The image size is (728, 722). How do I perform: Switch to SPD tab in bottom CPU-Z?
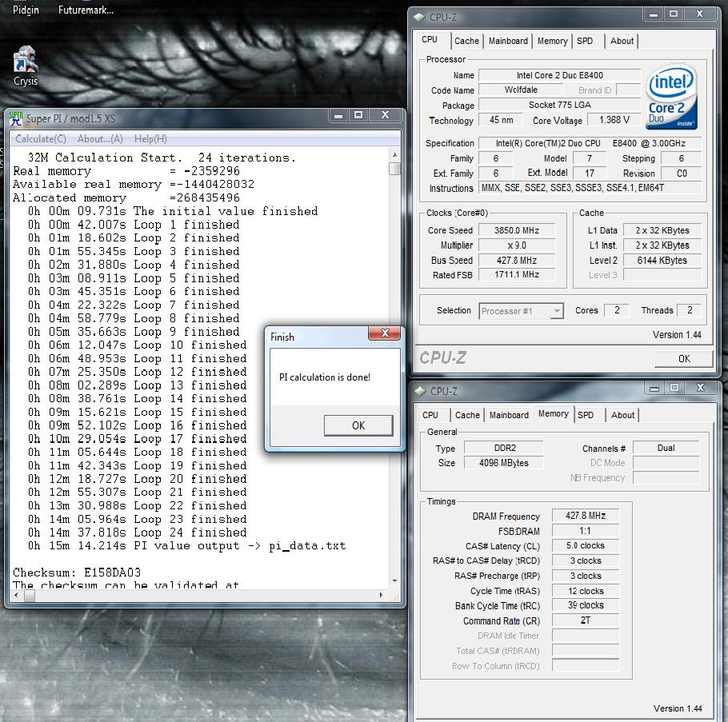tap(586, 415)
